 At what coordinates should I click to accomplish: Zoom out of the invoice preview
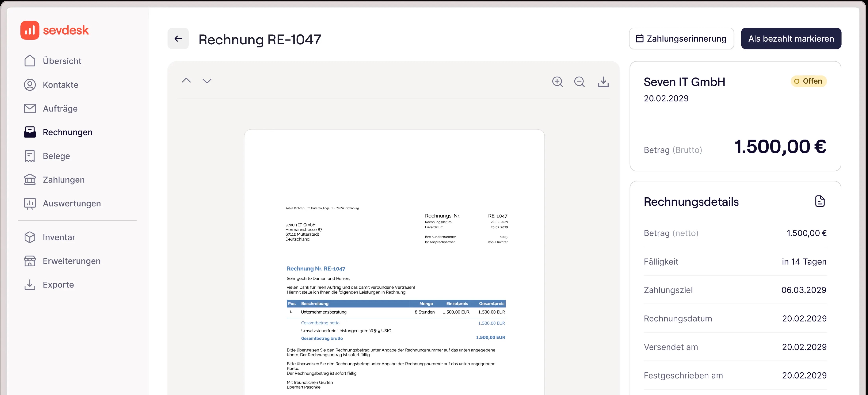pos(579,82)
